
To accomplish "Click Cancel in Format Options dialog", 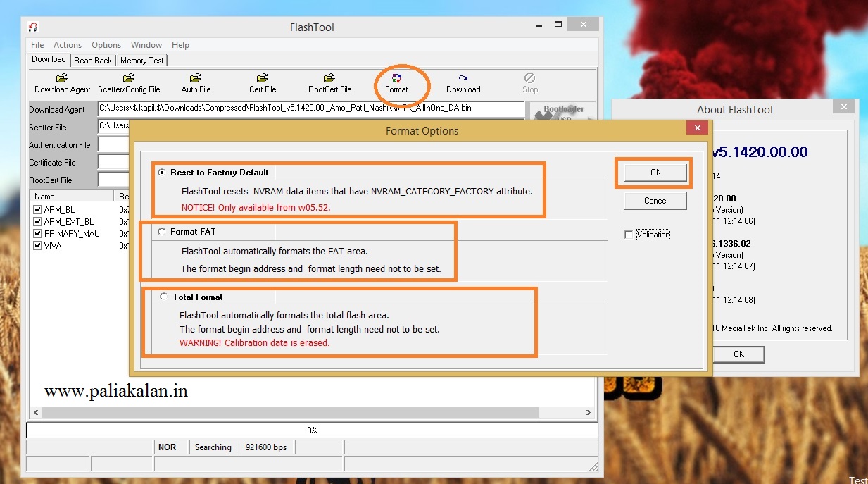I will (655, 201).
